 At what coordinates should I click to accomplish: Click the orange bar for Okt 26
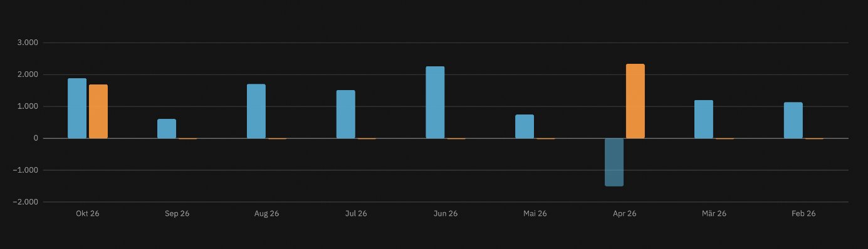tap(98, 111)
